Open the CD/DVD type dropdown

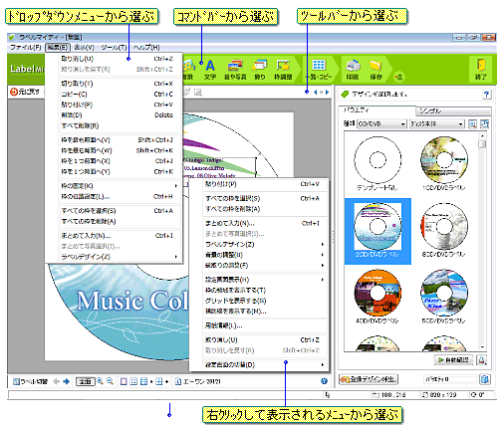point(381,124)
